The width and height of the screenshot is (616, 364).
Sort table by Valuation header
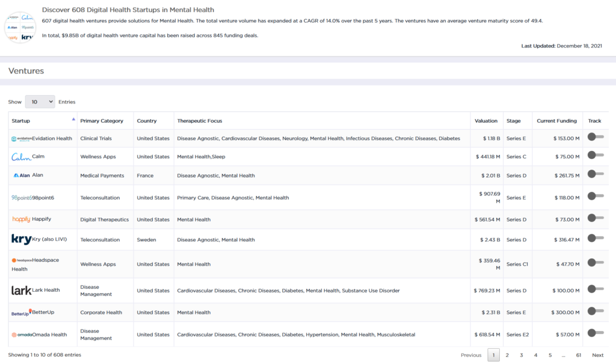(486, 121)
